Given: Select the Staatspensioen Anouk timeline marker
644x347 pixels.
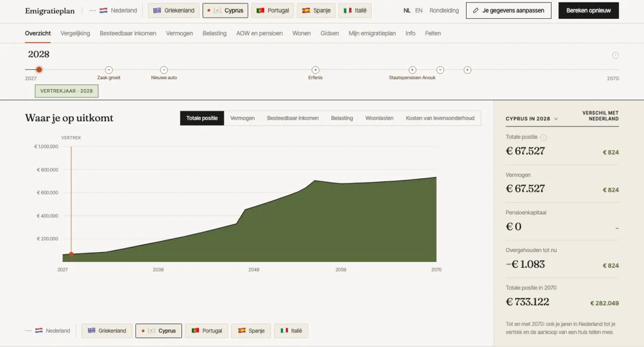Looking at the screenshot, I should point(412,70).
